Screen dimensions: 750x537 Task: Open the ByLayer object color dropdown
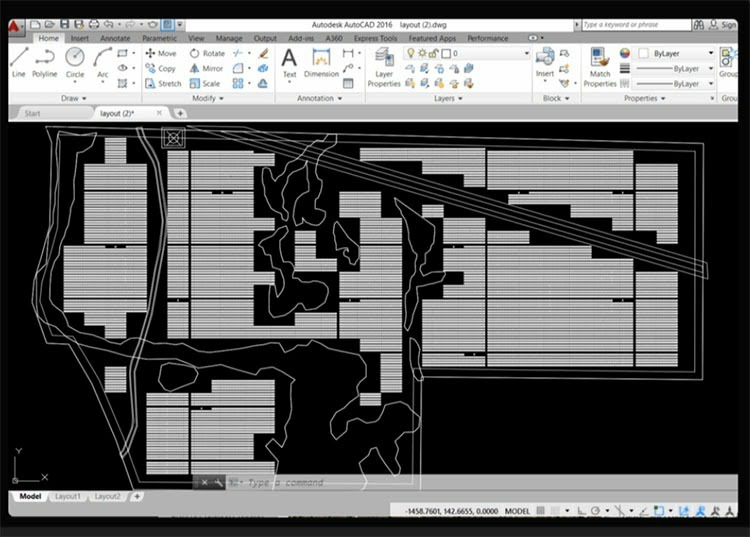676,53
